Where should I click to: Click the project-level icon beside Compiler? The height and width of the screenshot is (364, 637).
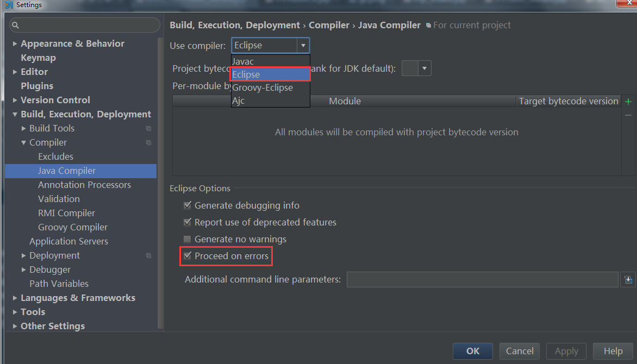tap(148, 143)
